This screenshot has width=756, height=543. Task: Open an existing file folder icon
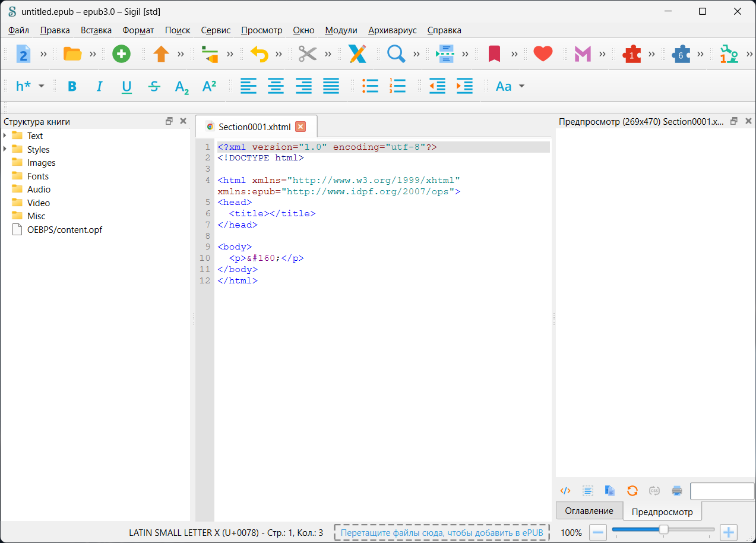[x=72, y=54]
